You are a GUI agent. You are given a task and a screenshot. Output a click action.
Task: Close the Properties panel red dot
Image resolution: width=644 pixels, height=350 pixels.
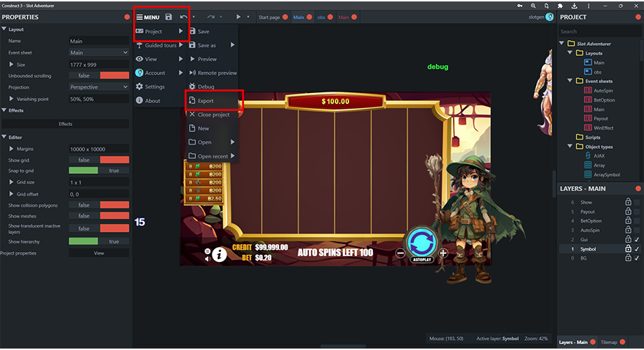tap(127, 17)
